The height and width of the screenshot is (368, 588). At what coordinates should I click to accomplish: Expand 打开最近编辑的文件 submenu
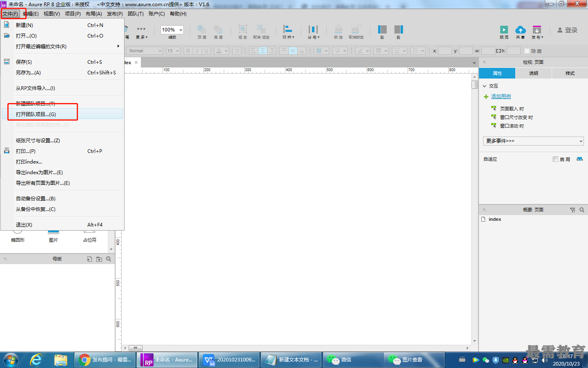[x=62, y=46]
